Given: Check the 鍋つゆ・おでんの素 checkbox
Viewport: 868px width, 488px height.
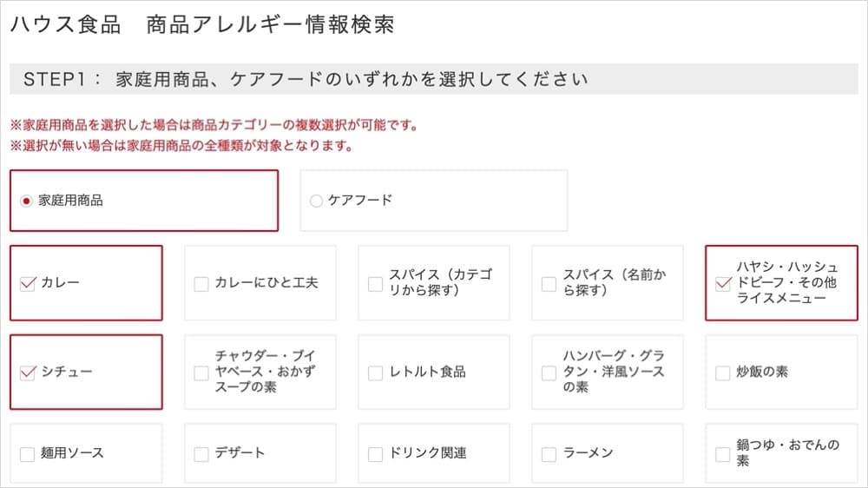Looking at the screenshot, I should [722, 454].
